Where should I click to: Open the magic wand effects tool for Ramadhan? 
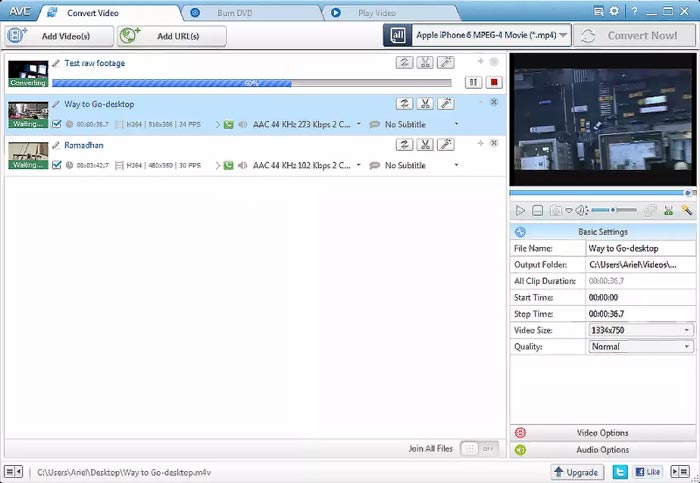(446, 144)
